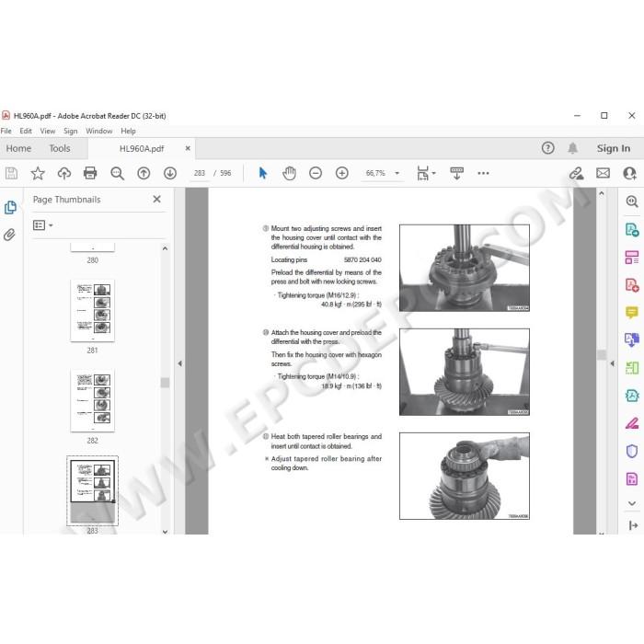This screenshot has width=644, height=644.
Task: Close the Page Thumbnails panel
Action: pos(157,200)
